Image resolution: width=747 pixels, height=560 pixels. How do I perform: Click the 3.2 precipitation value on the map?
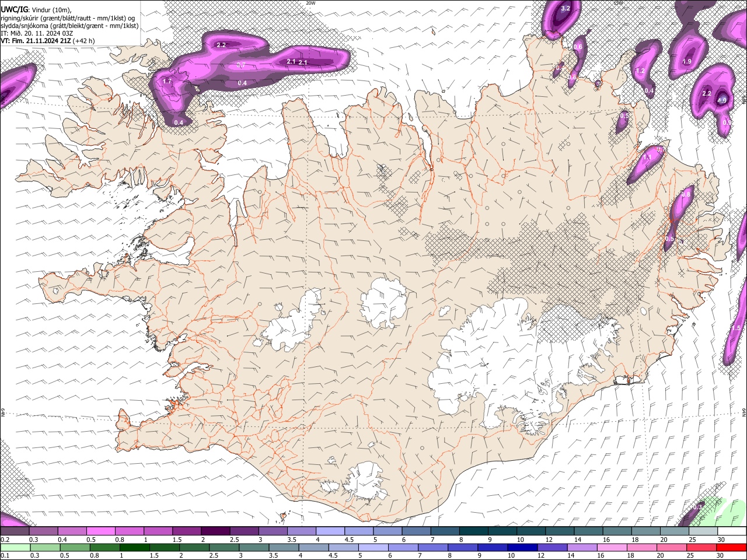point(565,9)
